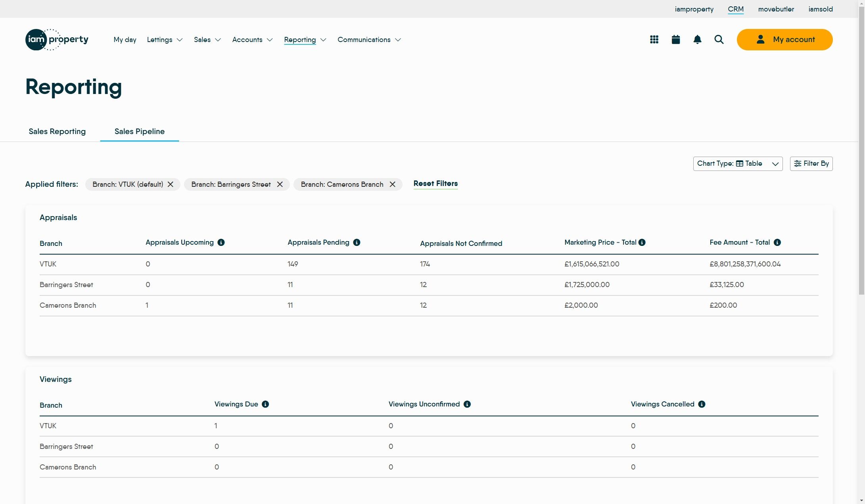Viewport: 865px width, 504px height.
Task: Click the Reset Filters link
Action: [435, 184]
